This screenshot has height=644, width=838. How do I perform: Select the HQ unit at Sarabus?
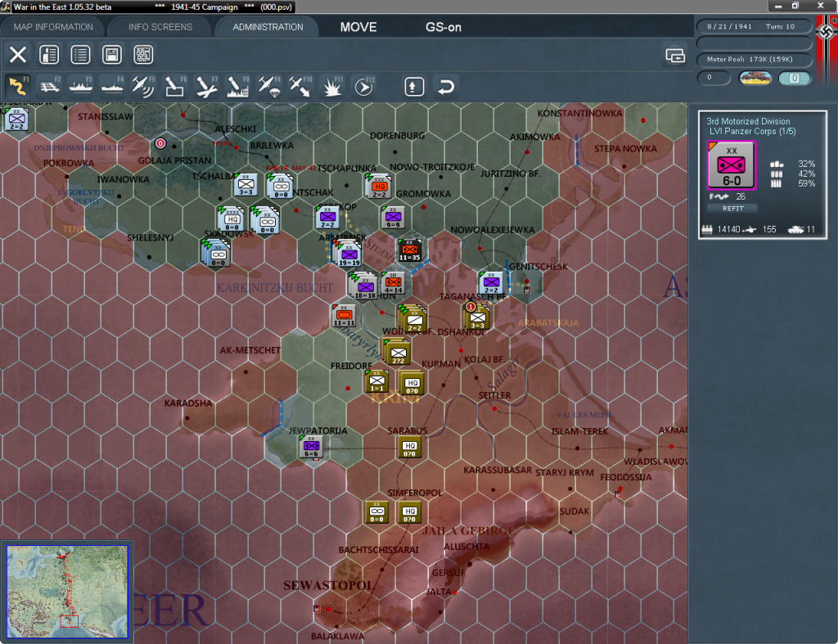pos(410,447)
